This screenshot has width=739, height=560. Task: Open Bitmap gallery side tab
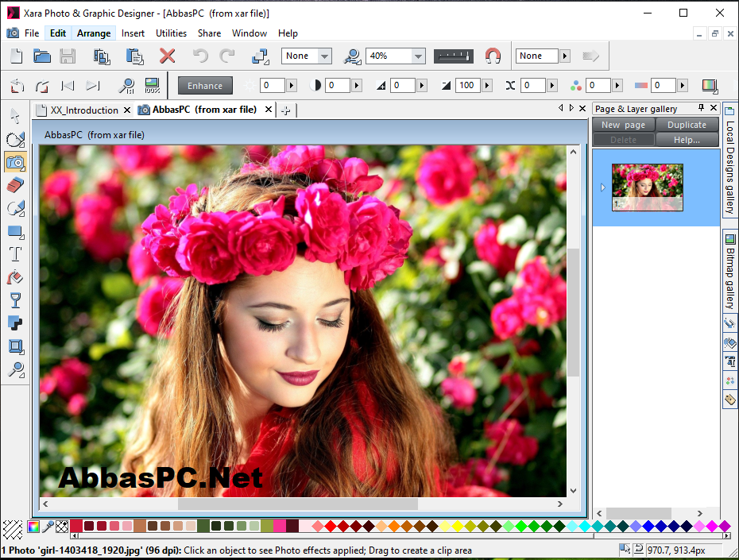(x=729, y=272)
